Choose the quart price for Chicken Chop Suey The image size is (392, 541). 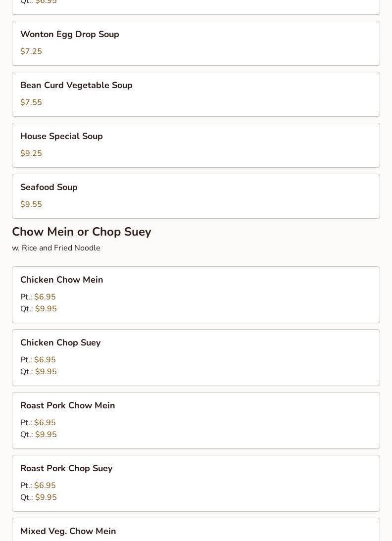pos(46,372)
